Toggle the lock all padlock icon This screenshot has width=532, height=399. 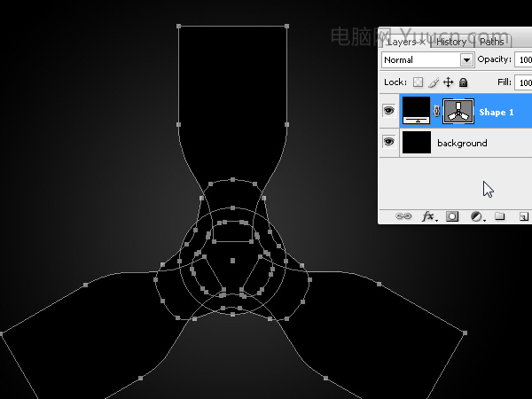pos(463,82)
